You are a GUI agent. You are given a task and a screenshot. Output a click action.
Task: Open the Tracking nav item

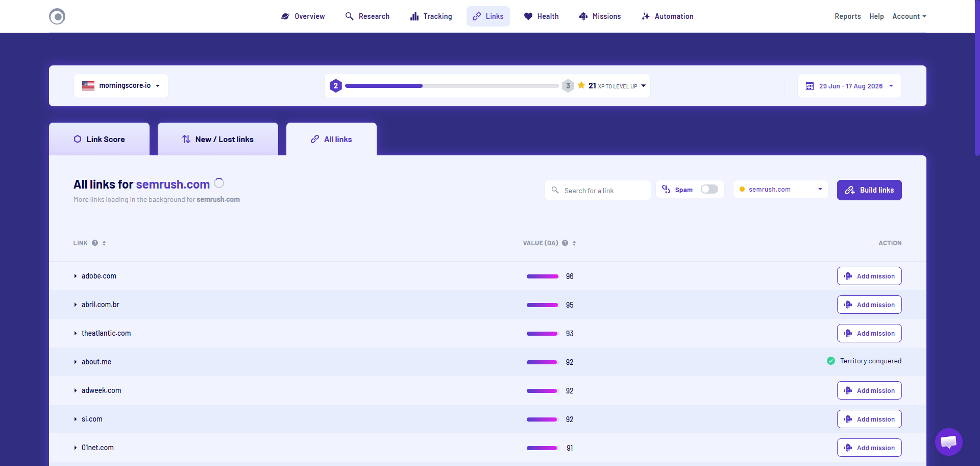[431, 16]
